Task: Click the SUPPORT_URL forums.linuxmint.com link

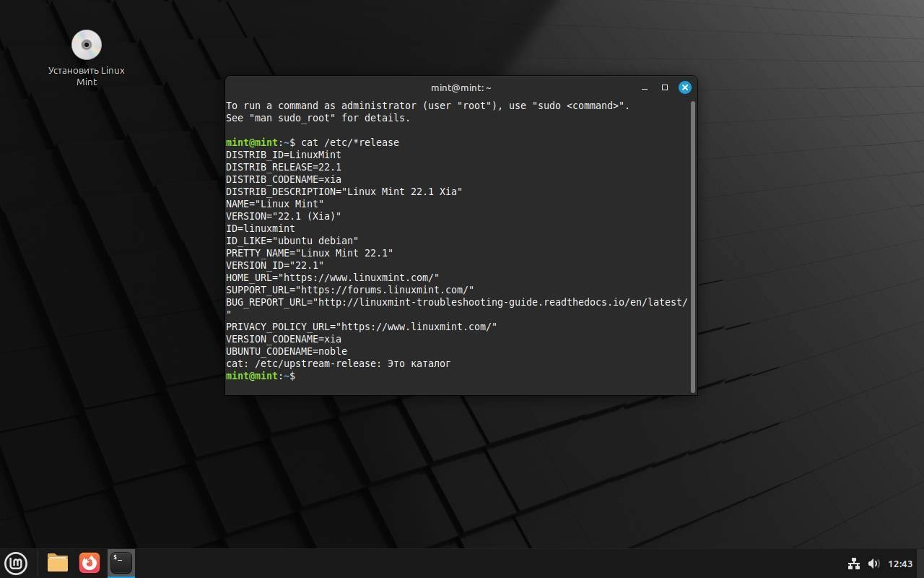Action: tap(385, 290)
